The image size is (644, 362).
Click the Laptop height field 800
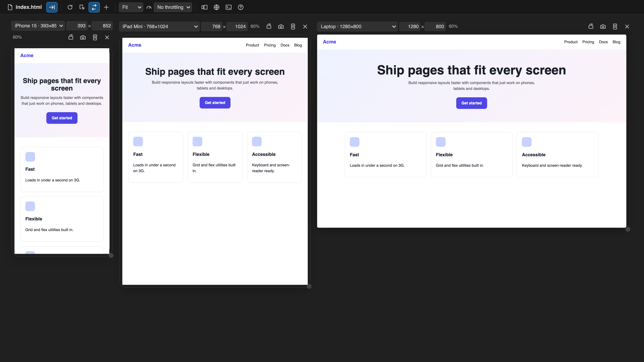click(x=435, y=27)
